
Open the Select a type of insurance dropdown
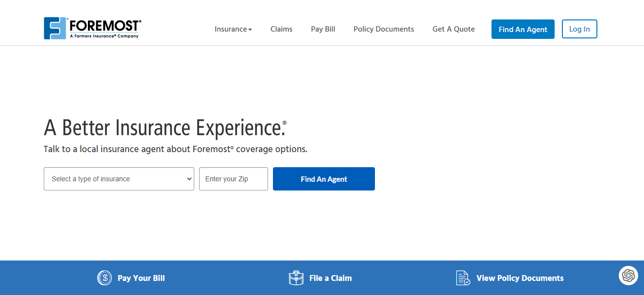(119, 179)
